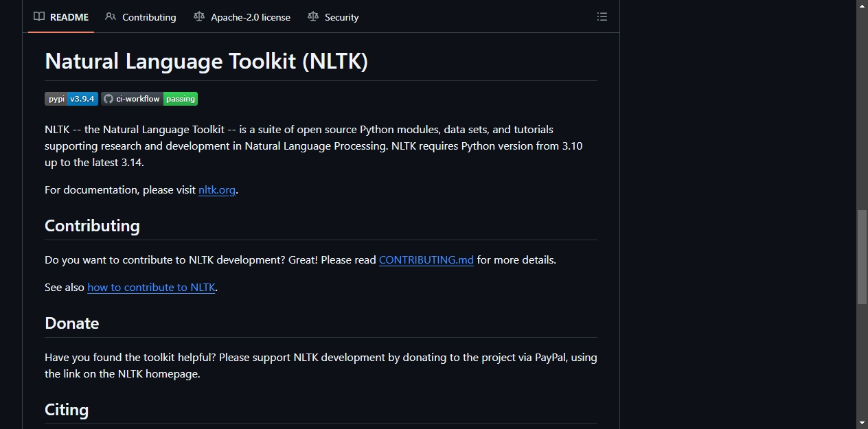This screenshot has height=429, width=868.
Task: Click the scales icon beside Security
Action: click(313, 16)
